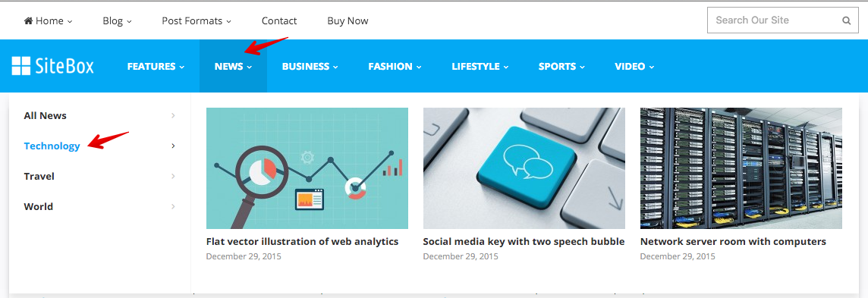Screen dimensions: 868x298
Task: Click the Home house icon
Action: click(x=28, y=20)
